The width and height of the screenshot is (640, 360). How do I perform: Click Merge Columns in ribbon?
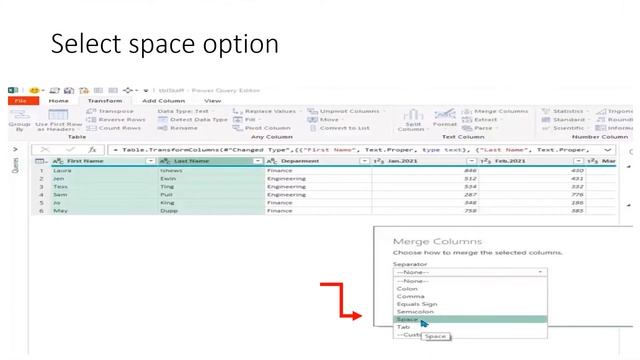495,111
